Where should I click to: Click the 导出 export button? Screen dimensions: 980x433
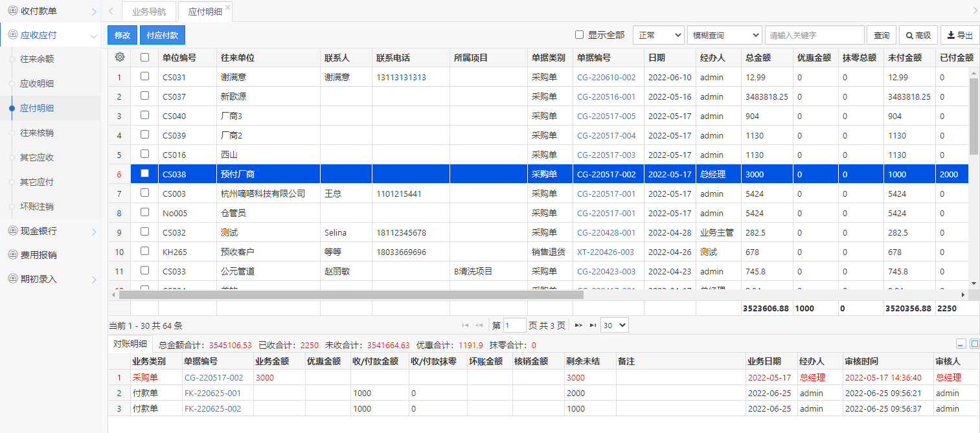click(960, 35)
